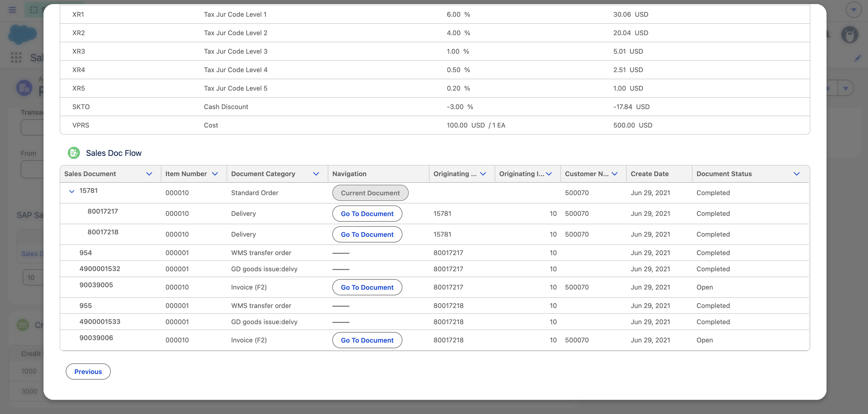Click Tax Jur Code Level 4 description
Screen dimensions: 868x414
click(235, 70)
